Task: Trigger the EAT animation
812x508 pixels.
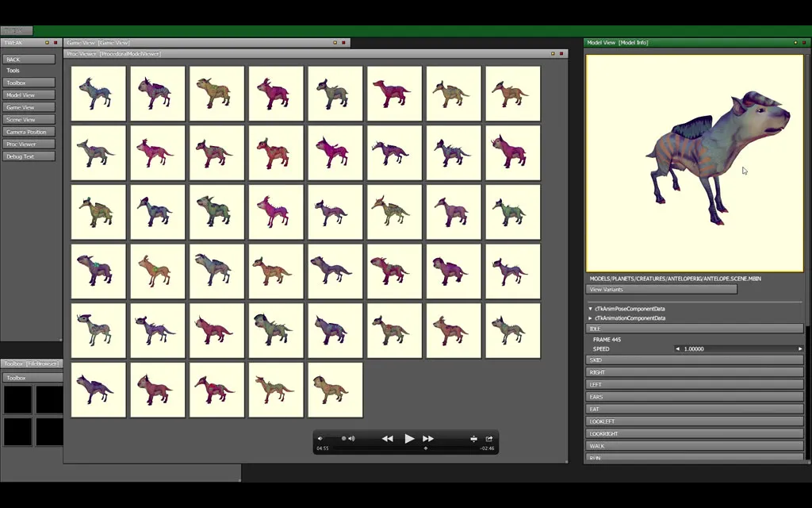Action: [x=695, y=410]
